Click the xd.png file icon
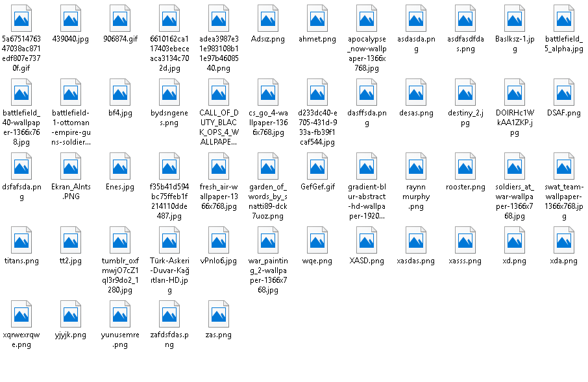 coord(515,241)
